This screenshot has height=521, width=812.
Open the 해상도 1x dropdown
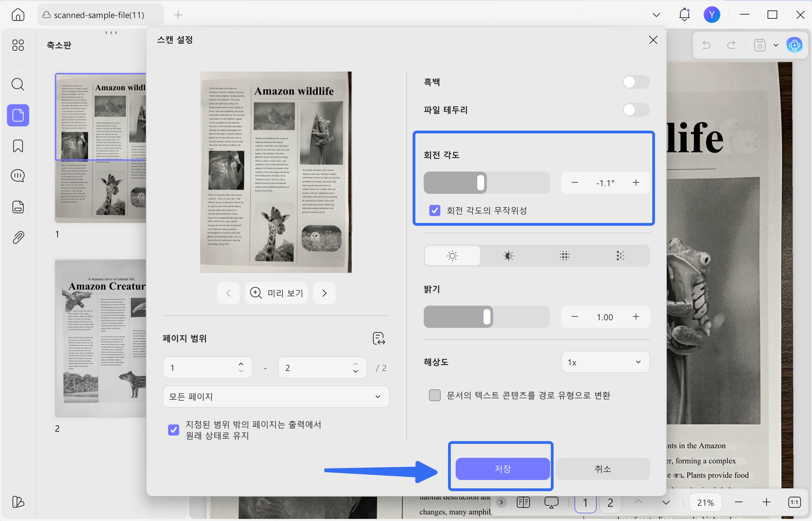pyautogui.click(x=605, y=362)
